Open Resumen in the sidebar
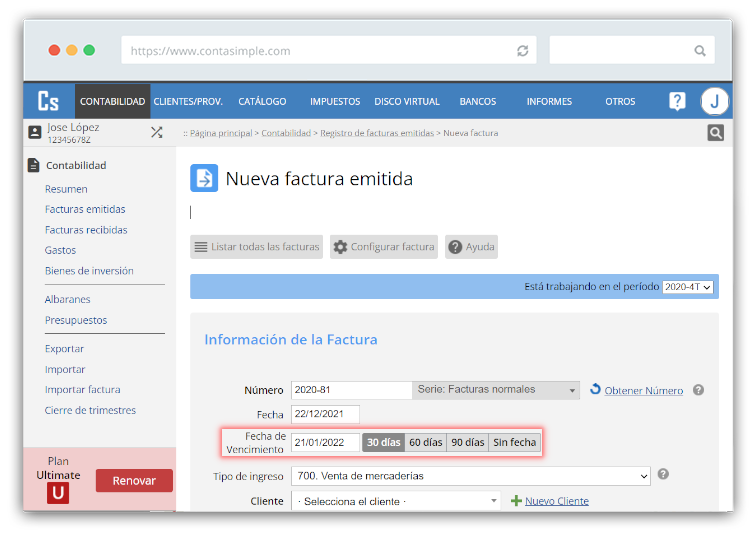Screen dimensions: 750x535 pos(66,189)
